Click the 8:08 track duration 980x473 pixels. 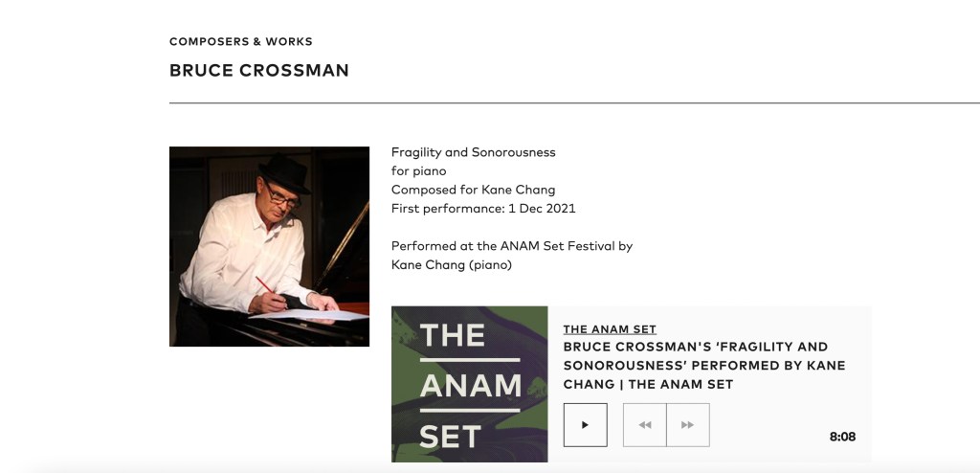pyautogui.click(x=842, y=437)
